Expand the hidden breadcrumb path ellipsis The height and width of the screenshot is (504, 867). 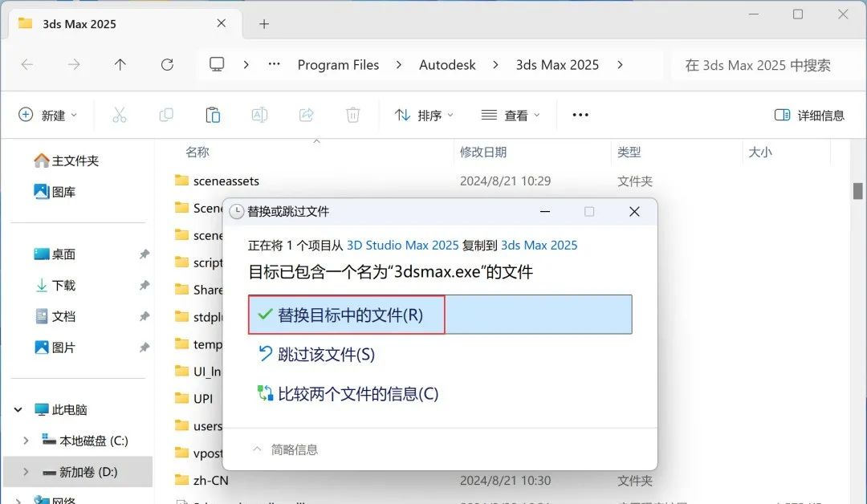point(275,65)
